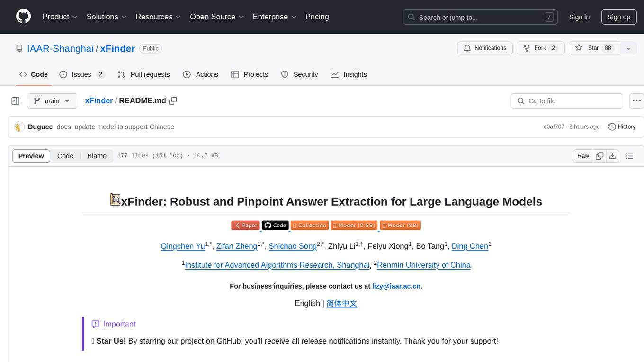
Task: Expand the Solutions menu
Action: tap(107, 17)
